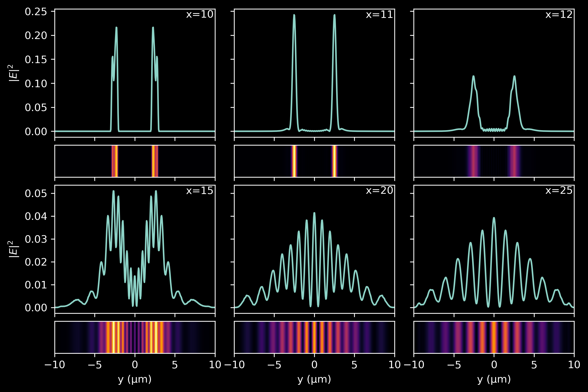Click the top-left |E|² axis label
588x392 pixels.
(14, 73)
